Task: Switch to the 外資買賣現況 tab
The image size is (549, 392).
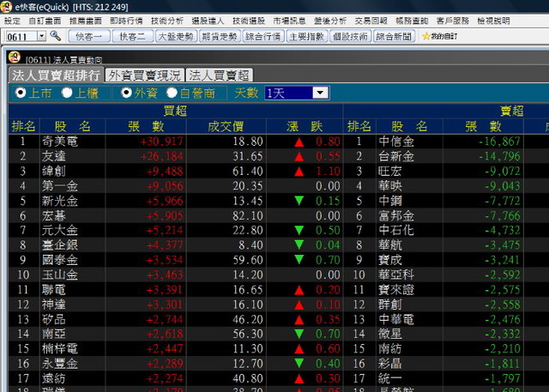Action: click(x=145, y=75)
